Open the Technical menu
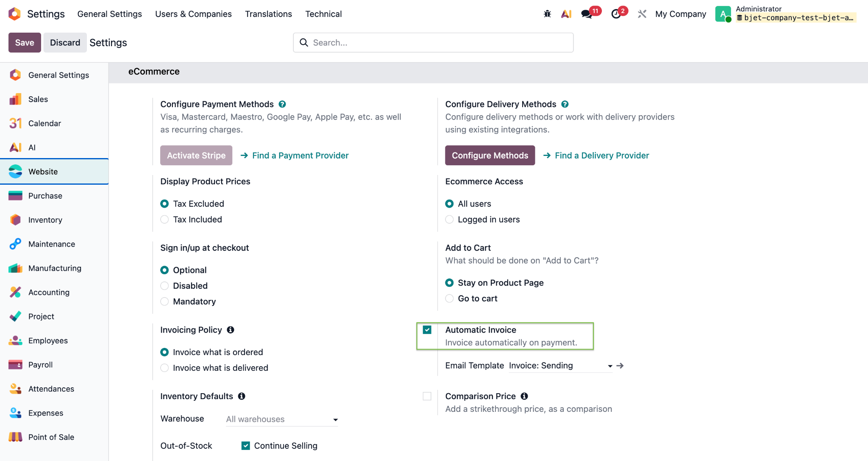Viewport: 868px width, 461px height. pos(323,14)
